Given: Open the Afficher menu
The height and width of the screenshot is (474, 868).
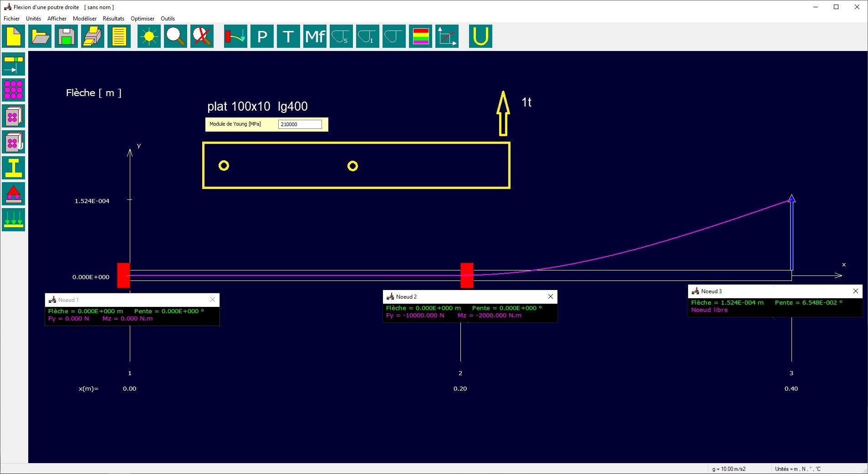Looking at the screenshot, I should [57, 19].
